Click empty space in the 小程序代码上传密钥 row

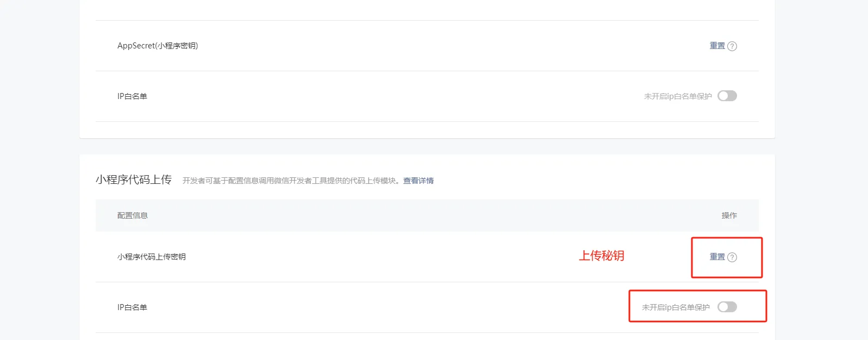click(x=380, y=257)
